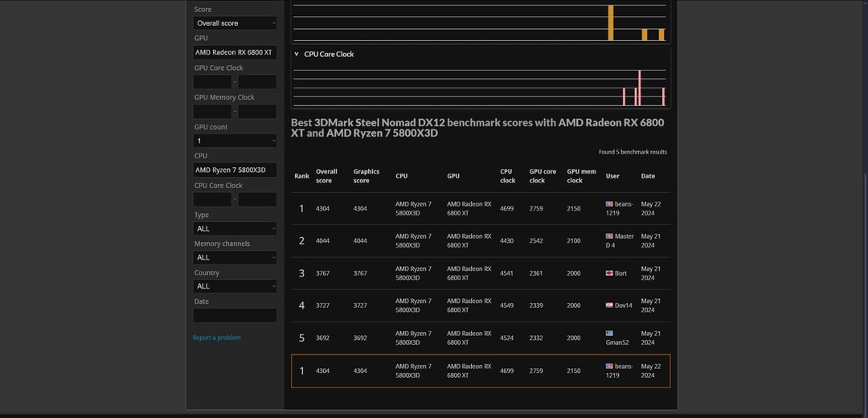
Task: Click the tallest pink bar in CPU Core Clock chart
Action: tap(640, 88)
